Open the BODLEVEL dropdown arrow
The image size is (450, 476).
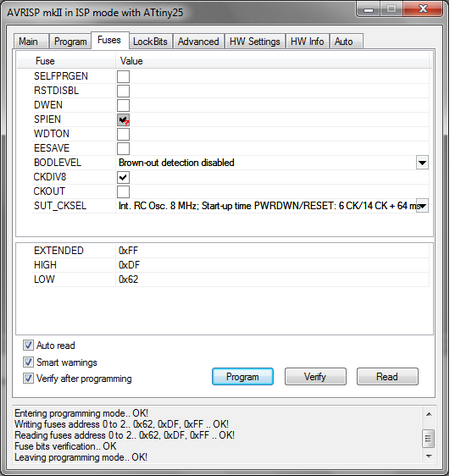tap(422, 163)
